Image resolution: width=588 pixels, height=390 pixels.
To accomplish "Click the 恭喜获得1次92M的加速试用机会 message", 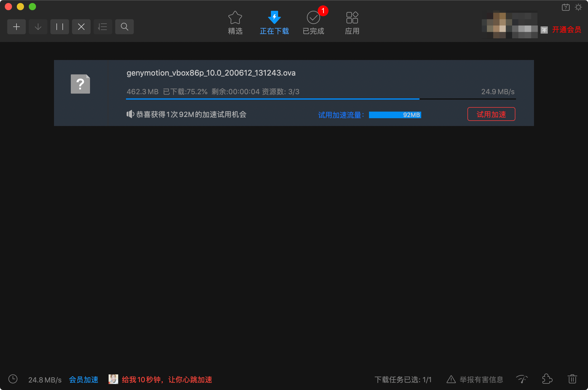I will coord(191,114).
